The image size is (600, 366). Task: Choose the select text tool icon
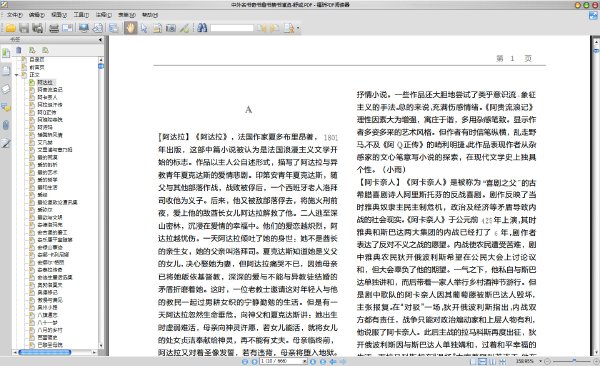click(157, 28)
